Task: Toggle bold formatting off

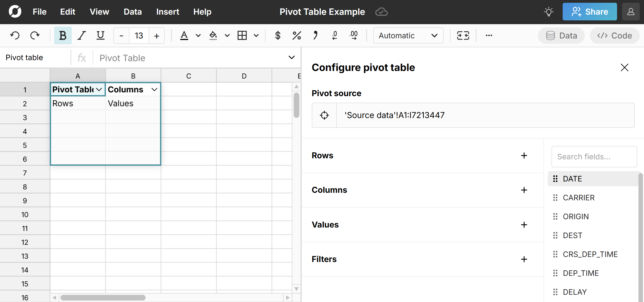Action: point(62,35)
